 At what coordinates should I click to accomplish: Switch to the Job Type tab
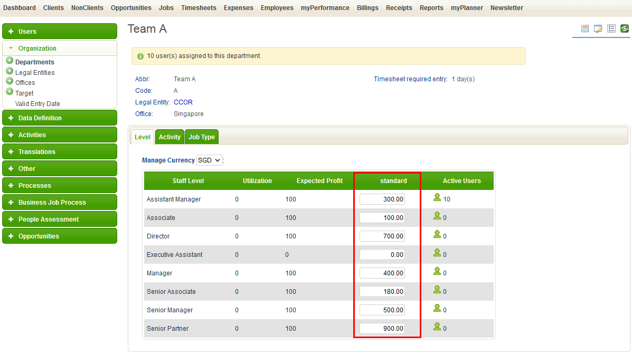point(202,137)
